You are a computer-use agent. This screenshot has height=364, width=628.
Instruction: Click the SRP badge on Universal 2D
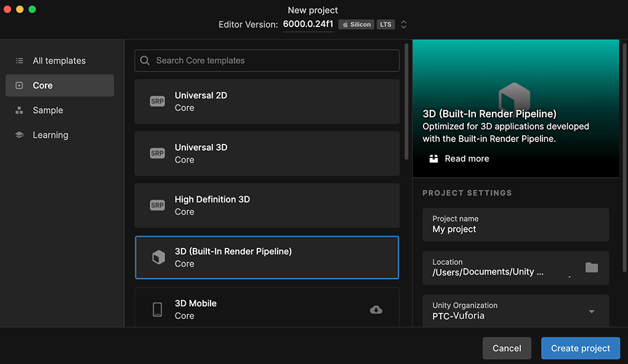point(158,101)
